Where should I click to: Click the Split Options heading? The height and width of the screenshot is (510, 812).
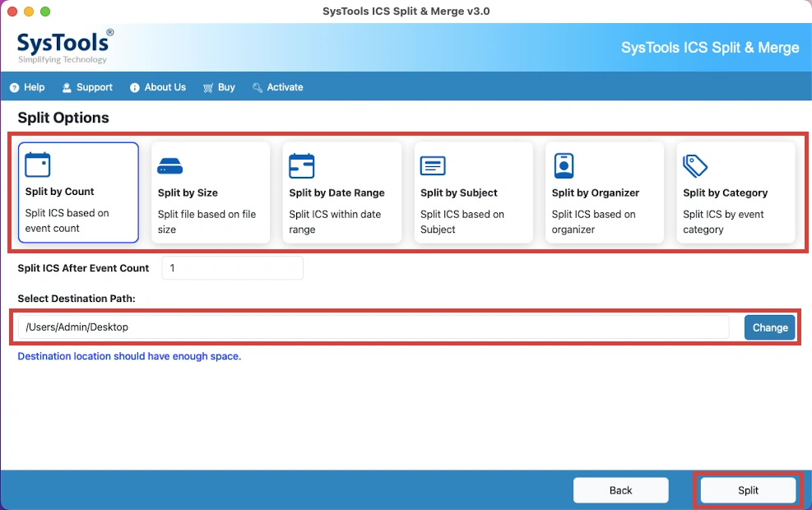click(x=63, y=118)
